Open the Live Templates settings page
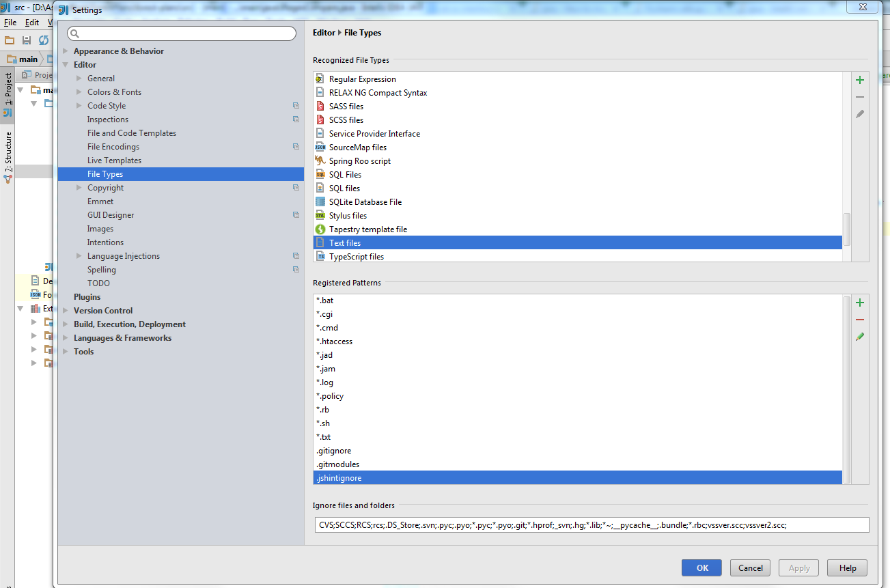890x588 pixels. click(114, 160)
